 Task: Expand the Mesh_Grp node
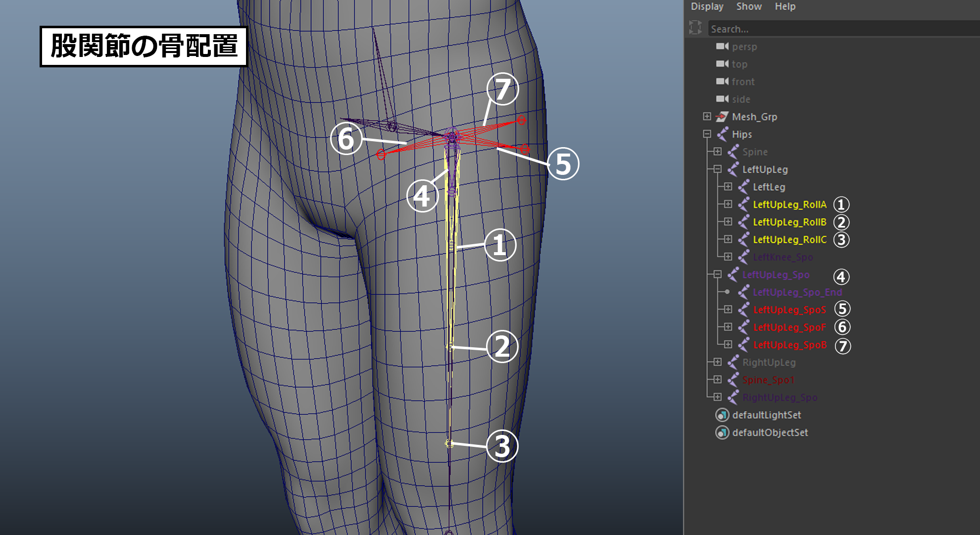pyautogui.click(x=707, y=116)
